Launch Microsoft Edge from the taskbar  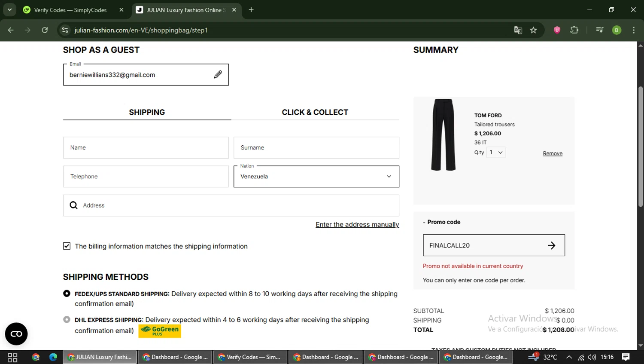(53, 357)
